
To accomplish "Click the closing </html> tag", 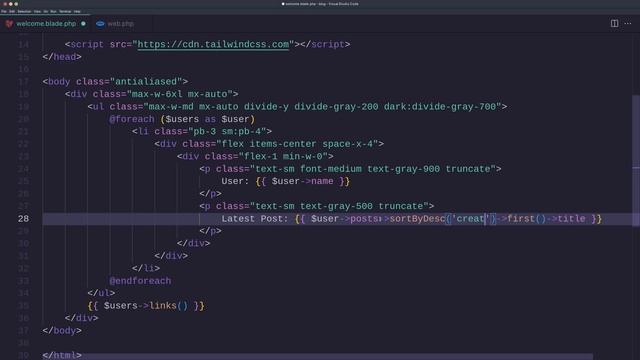I will coord(62,355).
